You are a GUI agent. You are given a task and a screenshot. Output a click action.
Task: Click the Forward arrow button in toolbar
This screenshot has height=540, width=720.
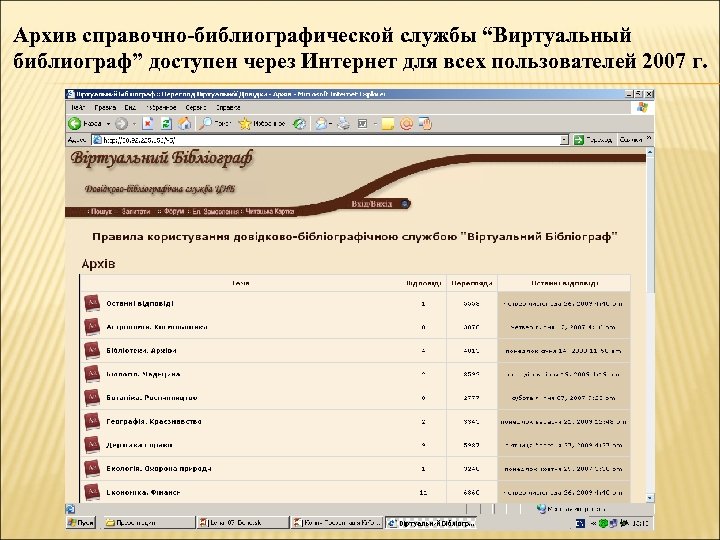click(x=121, y=124)
